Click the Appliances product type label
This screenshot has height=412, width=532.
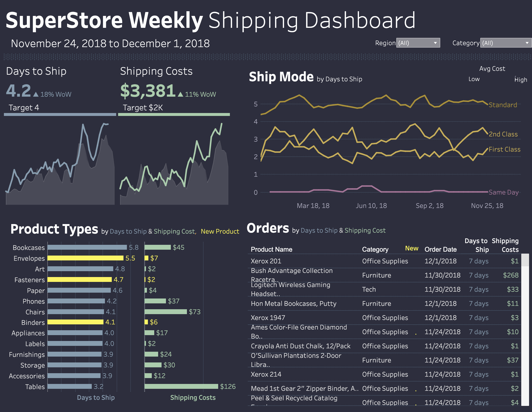pyautogui.click(x=28, y=333)
